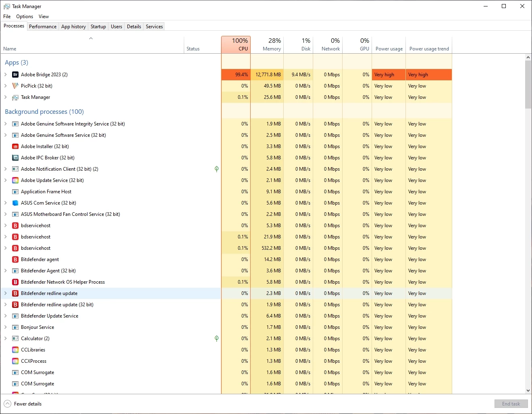Screen dimensions: 532x414
Task: Open the Users tab
Action: point(116,27)
